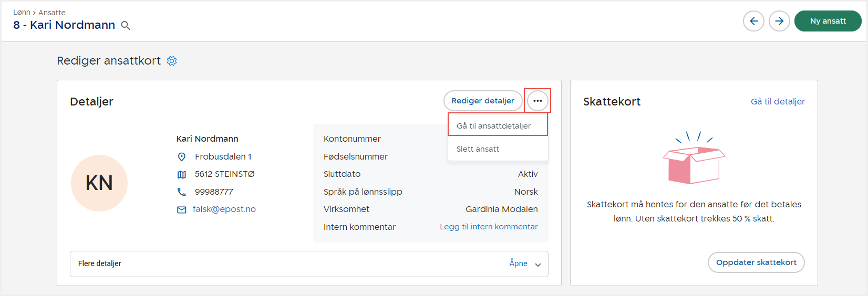Click the KN avatar circle

pos(99,183)
